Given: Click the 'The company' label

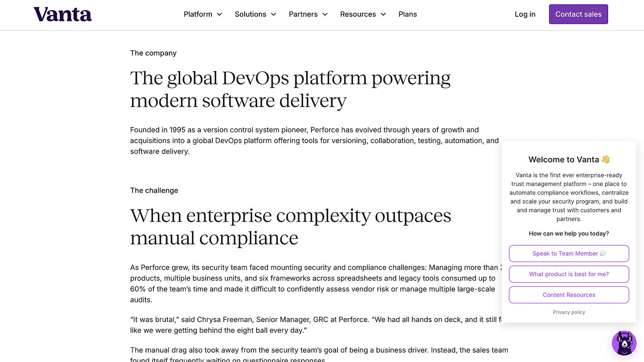Looking at the screenshot, I should coord(153,53).
